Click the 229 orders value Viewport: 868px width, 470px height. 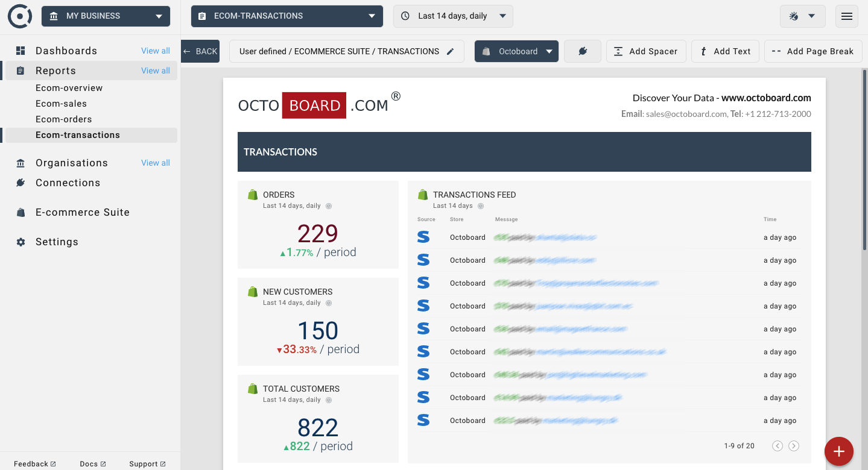point(318,234)
